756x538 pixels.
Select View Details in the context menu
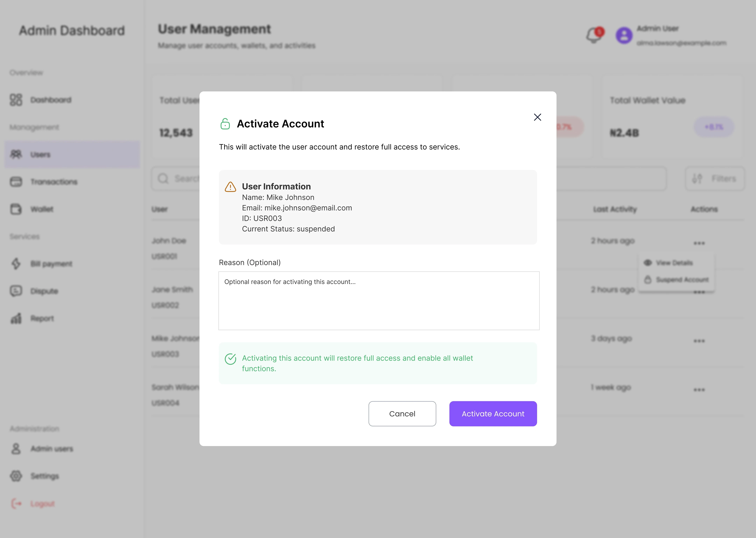pyautogui.click(x=674, y=263)
